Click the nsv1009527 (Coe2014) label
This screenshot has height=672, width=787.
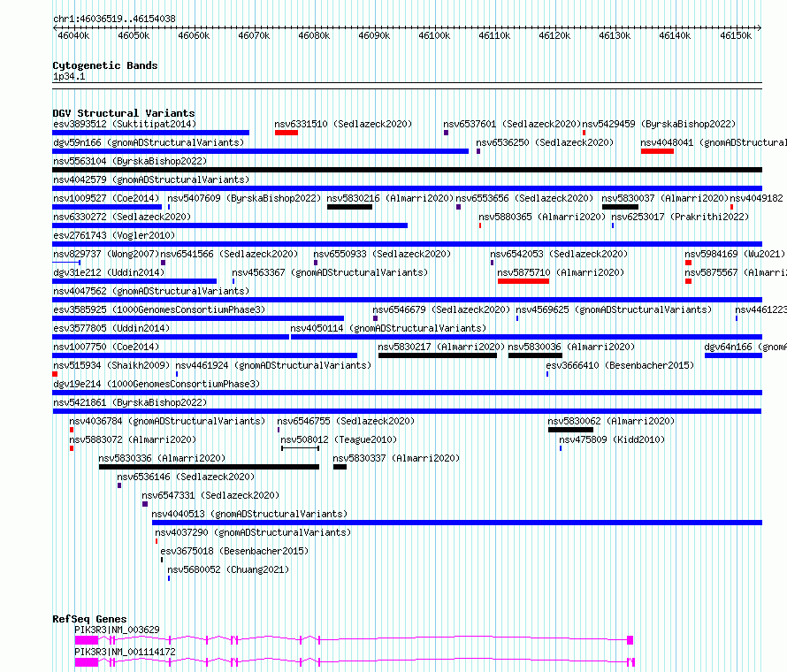106,198
